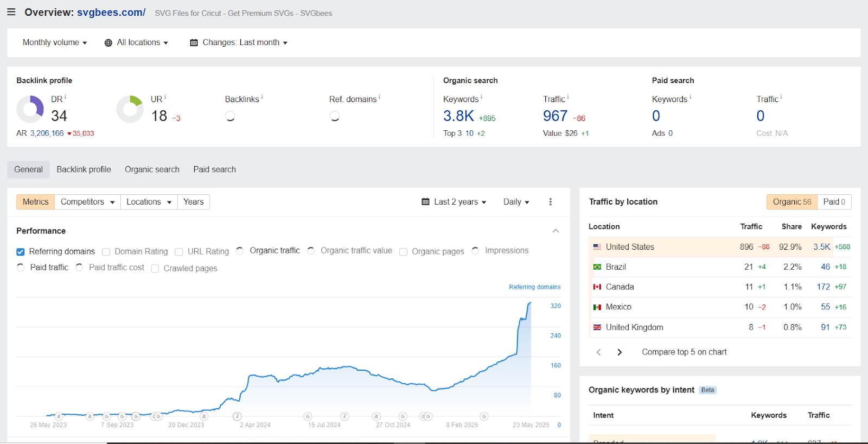Open svgbees.com/ site link in title
This screenshot has height=444, width=868.
tap(111, 12)
